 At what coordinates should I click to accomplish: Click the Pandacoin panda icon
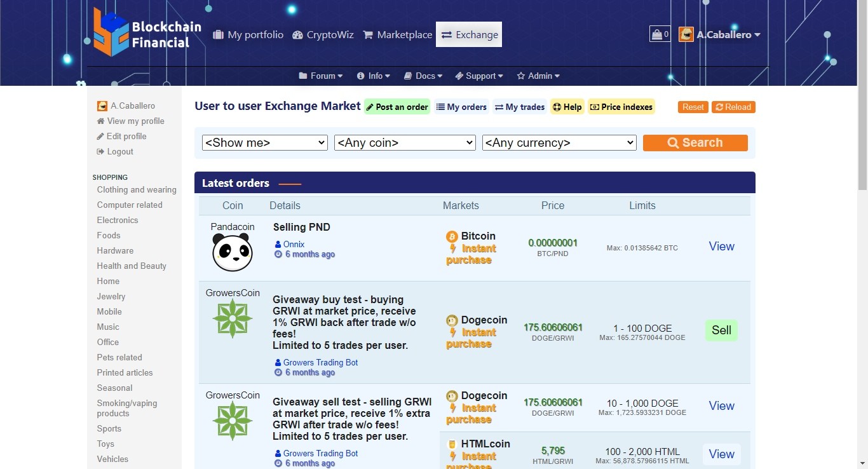233,252
